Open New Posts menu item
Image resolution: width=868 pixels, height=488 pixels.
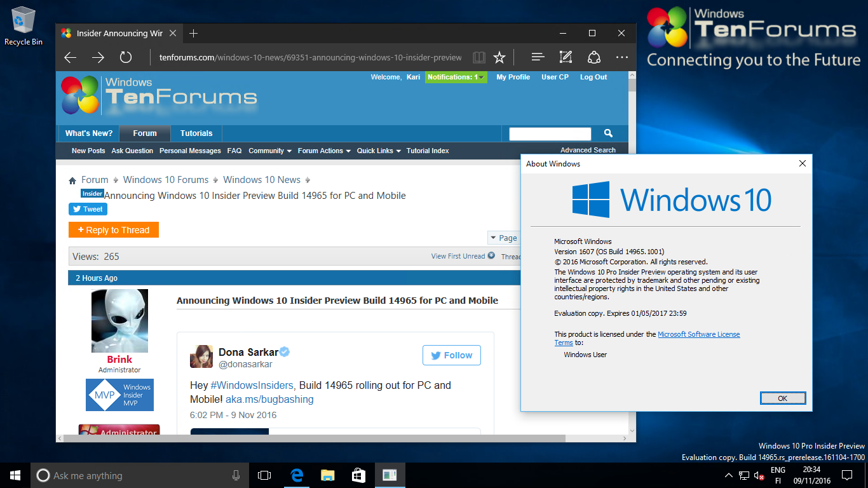pos(88,151)
